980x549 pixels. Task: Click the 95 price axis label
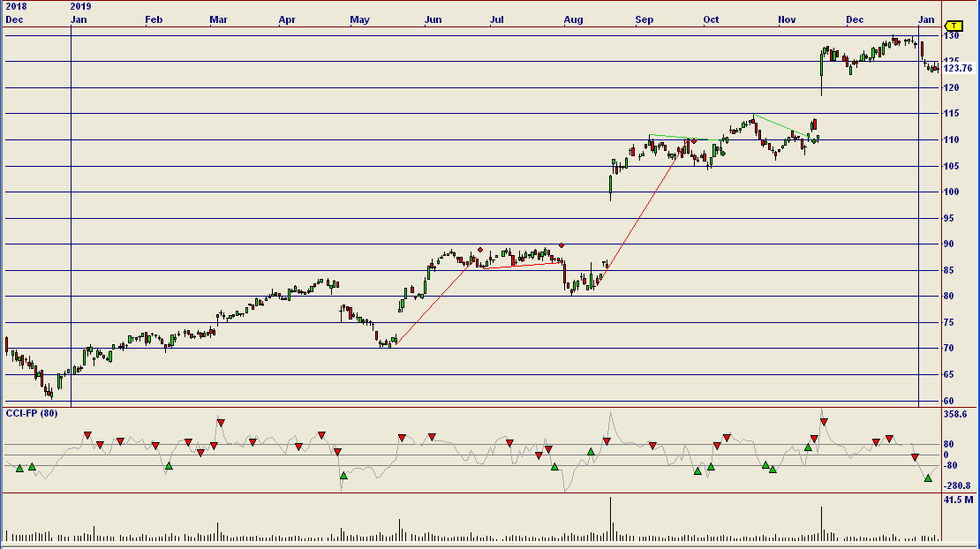(x=949, y=218)
